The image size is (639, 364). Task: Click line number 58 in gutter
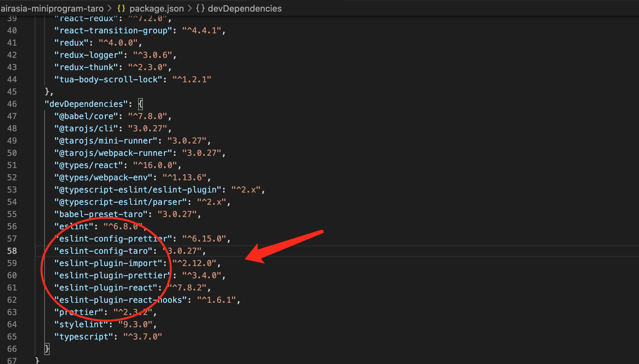[x=12, y=251]
